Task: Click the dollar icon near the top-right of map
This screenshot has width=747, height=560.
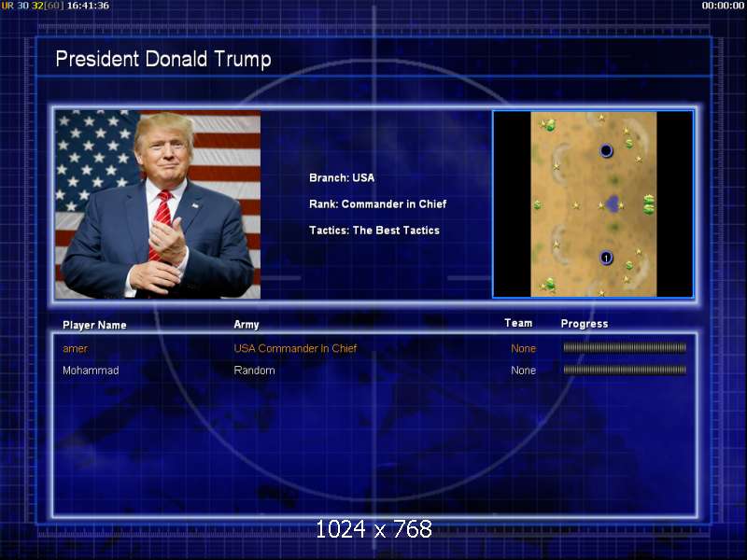Action: click(628, 143)
